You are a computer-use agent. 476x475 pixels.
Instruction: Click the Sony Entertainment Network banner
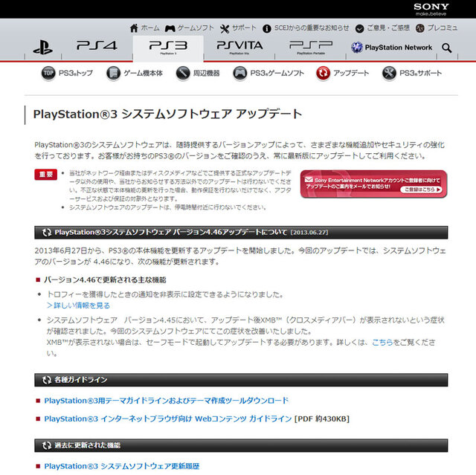pos(373,184)
